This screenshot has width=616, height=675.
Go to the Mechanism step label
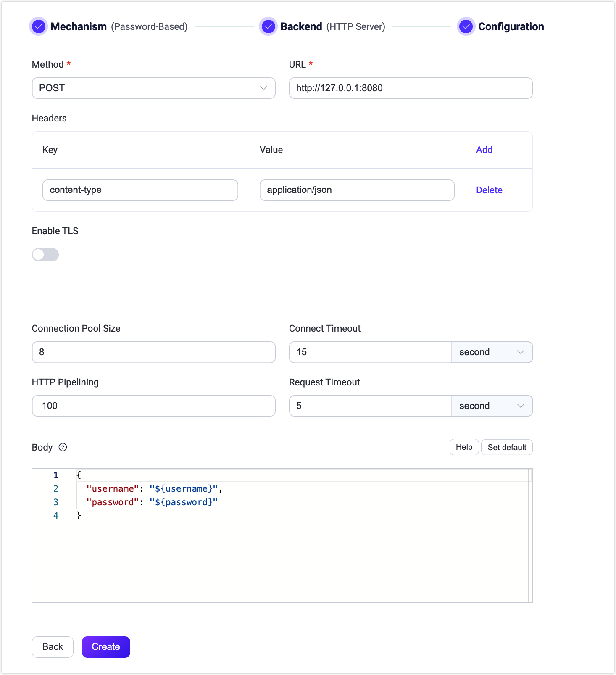point(79,26)
